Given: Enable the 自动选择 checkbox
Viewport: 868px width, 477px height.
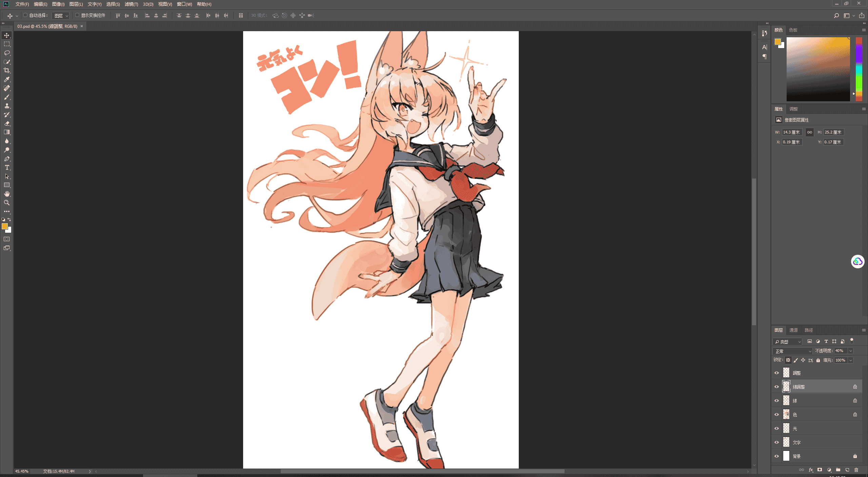Looking at the screenshot, I should (25, 15).
